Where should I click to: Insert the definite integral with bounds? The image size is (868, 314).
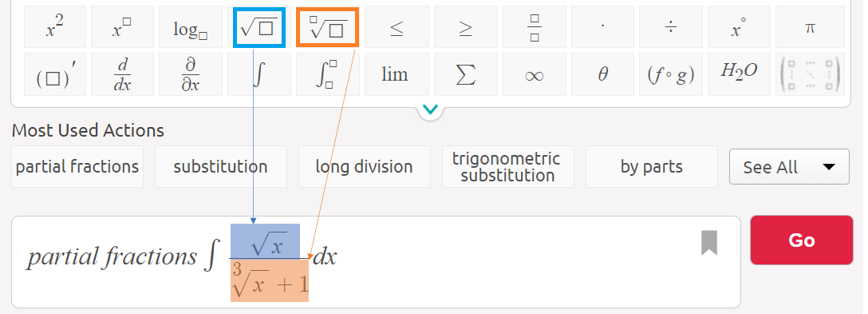point(327,74)
